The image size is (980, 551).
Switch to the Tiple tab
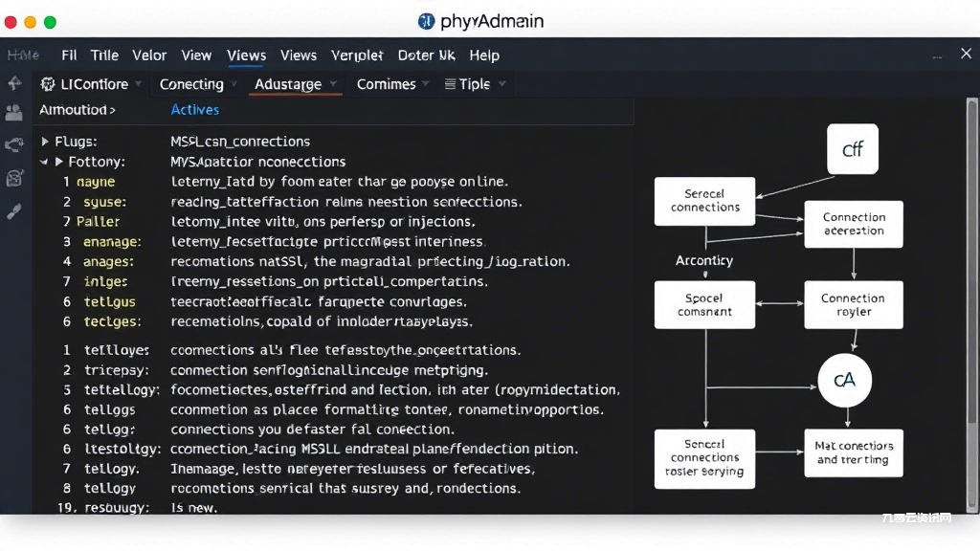(475, 84)
